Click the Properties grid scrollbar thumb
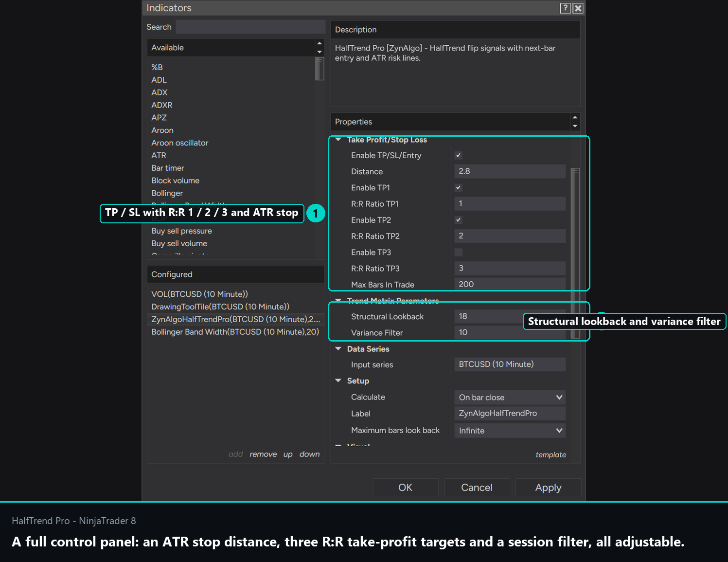This screenshot has height=562, width=728. pyautogui.click(x=575, y=253)
